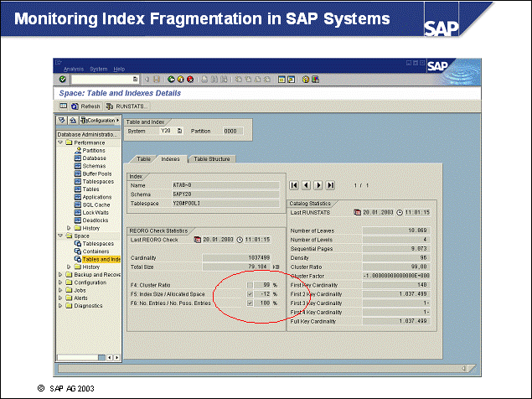Viewport: 532px width, 399px height.
Task: Click the Refresh button
Action: [85, 106]
